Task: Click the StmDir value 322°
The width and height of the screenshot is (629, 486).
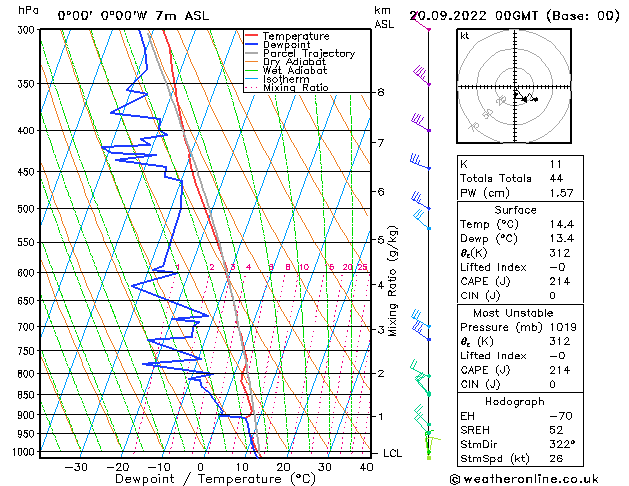Action: tap(562, 444)
